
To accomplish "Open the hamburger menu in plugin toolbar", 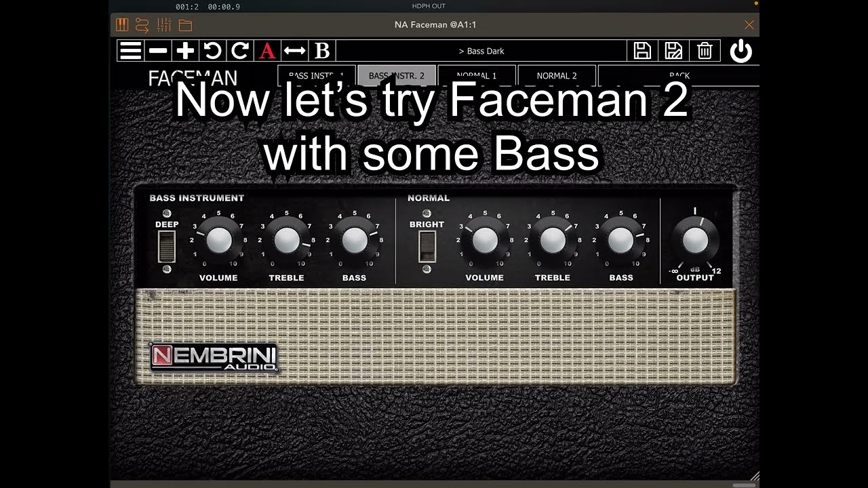I will point(130,51).
